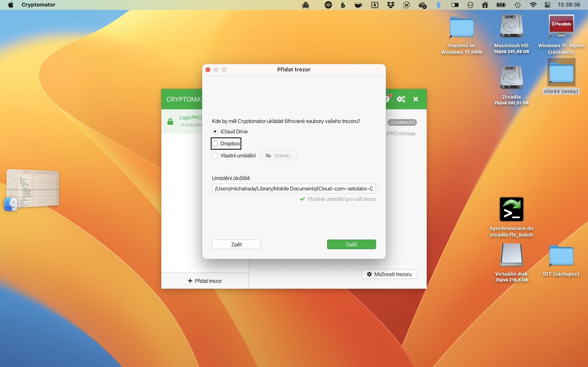Open the Cryptomator menu bar item
The image size is (588, 367).
pyautogui.click(x=38, y=5)
